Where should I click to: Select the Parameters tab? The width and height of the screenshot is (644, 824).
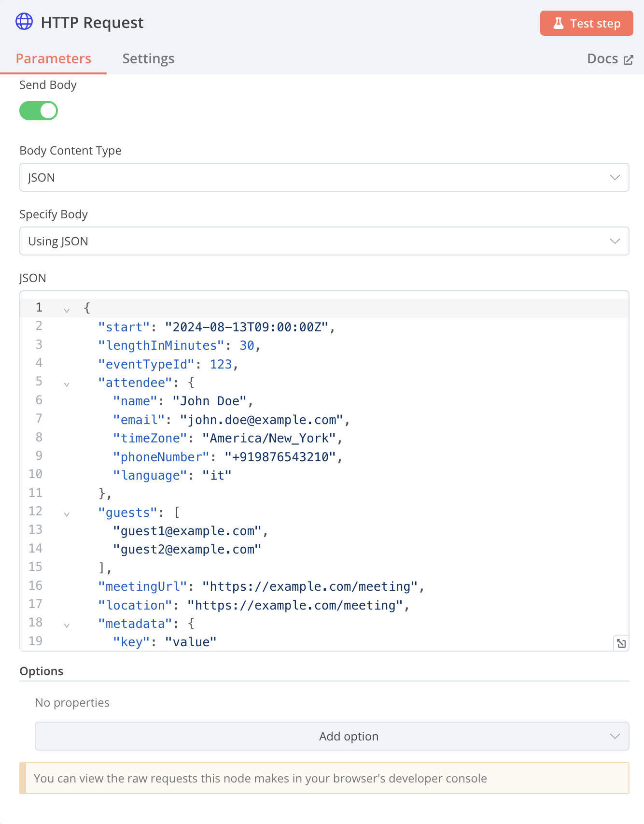[x=54, y=59]
